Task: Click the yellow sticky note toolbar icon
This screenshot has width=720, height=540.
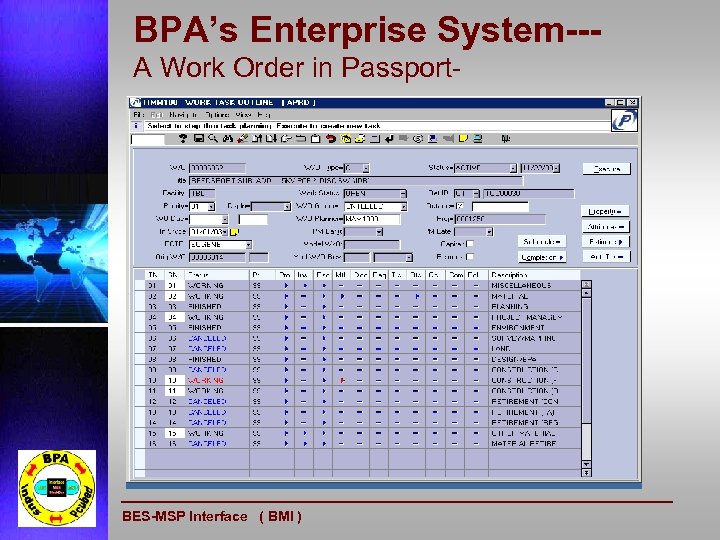Action: click(463, 138)
